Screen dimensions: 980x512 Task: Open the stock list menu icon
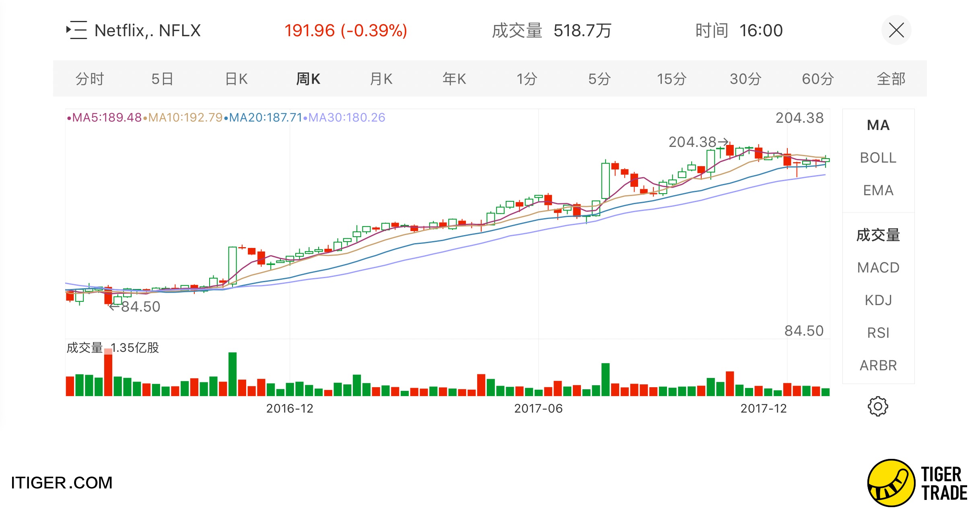click(76, 30)
